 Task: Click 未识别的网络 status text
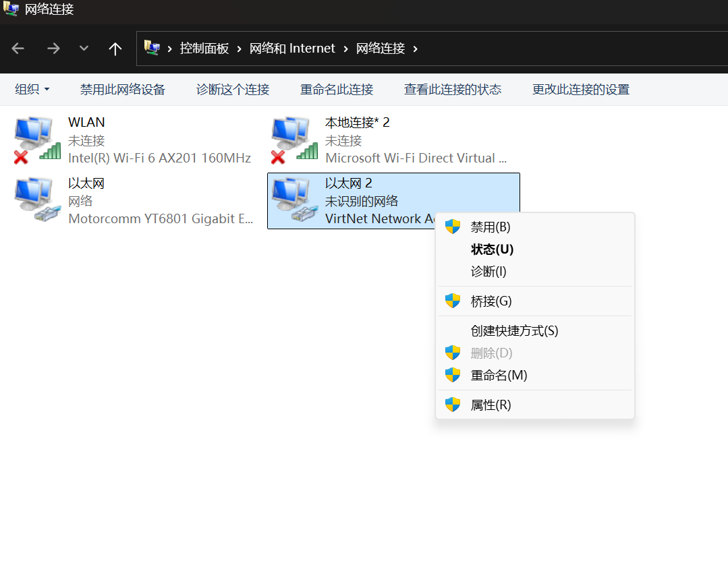(x=362, y=201)
